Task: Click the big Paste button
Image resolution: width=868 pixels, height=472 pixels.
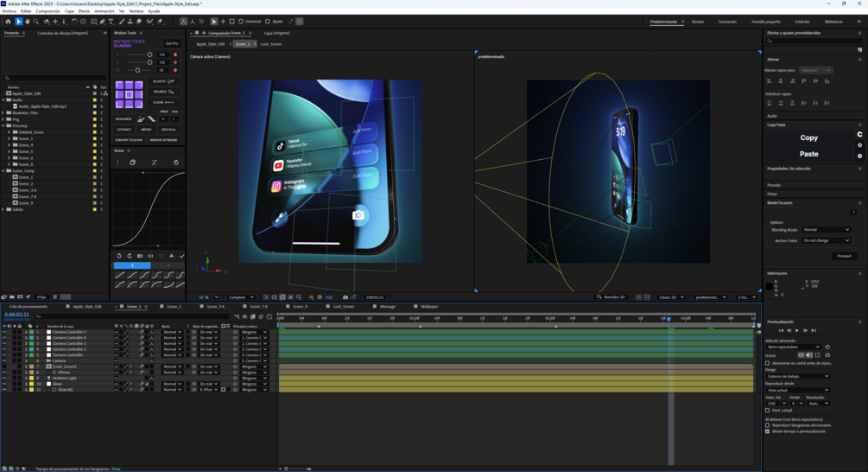Action: pyautogui.click(x=808, y=154)
